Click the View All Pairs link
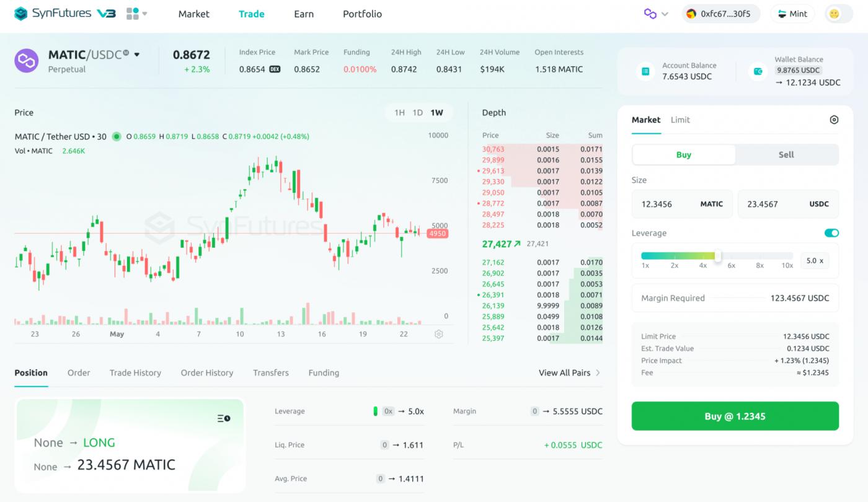This screenshot has width=868, height=502. point(569,373)
